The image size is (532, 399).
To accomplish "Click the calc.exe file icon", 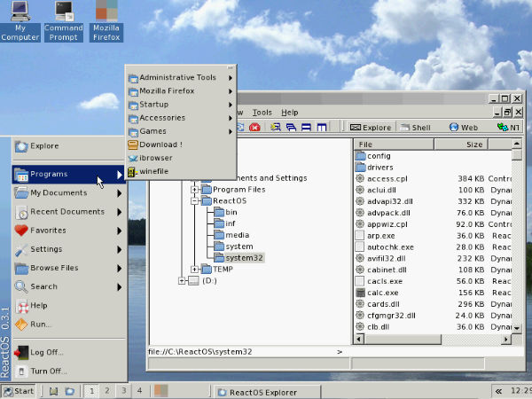I will (x=361, y=292).
